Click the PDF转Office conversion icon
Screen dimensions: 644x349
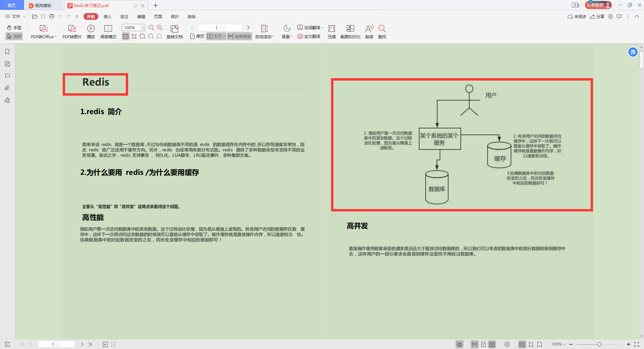pos(44,29)
